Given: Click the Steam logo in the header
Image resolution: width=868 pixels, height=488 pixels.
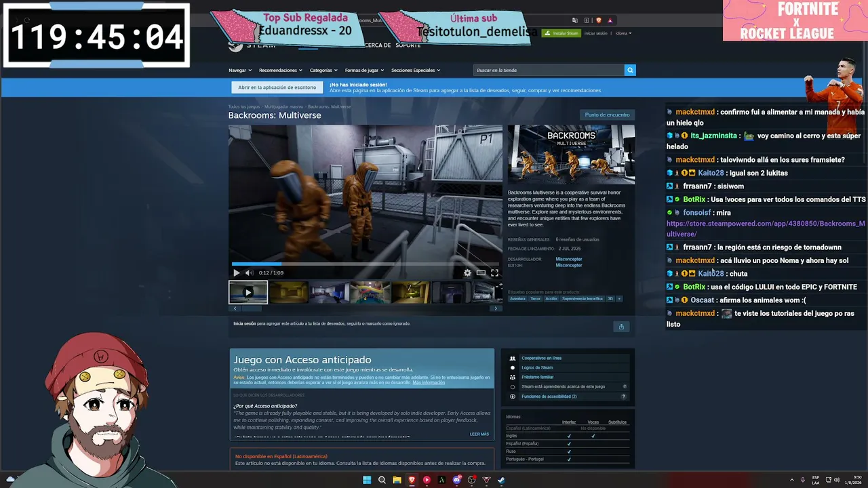Looking at the screenshot, I should pyautogui.click(x=251, y=45).
